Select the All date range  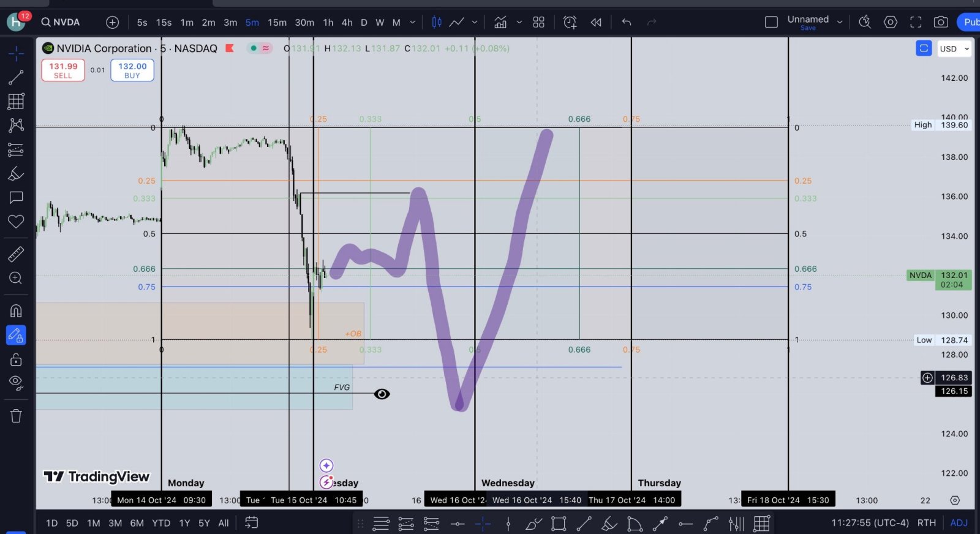coord(224,523)
